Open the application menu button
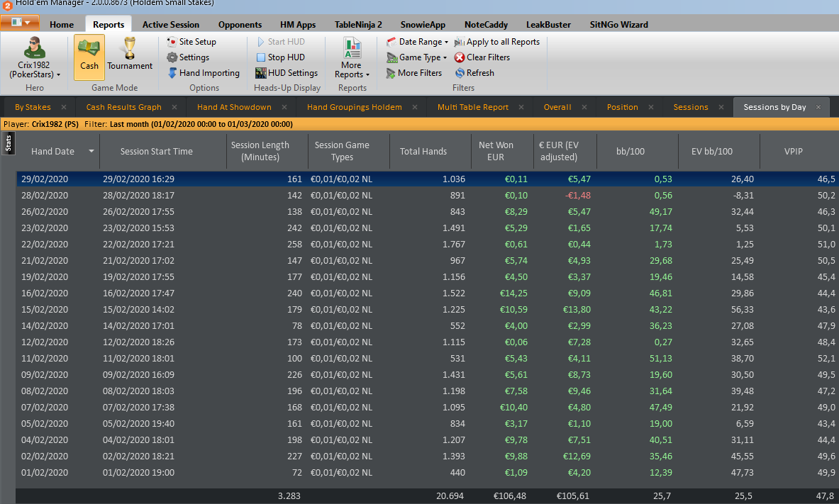This screenshot has width=839, height=504. point(20,23)
